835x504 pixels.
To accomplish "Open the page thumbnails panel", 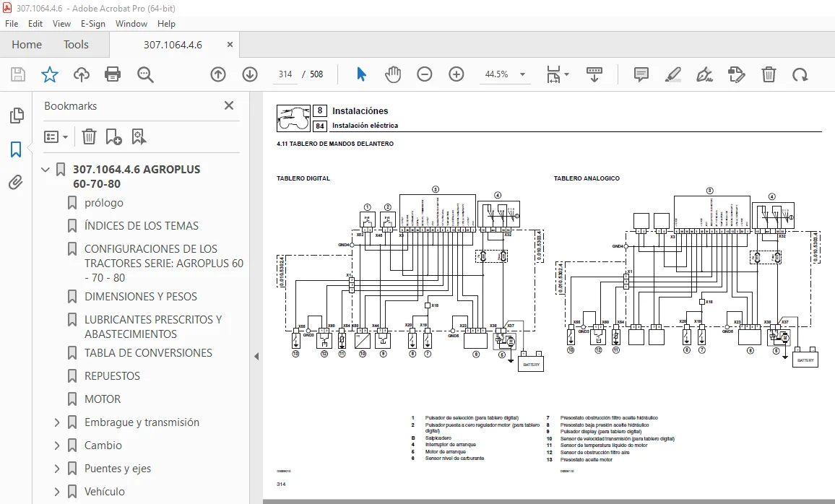I will click(17, 116).
